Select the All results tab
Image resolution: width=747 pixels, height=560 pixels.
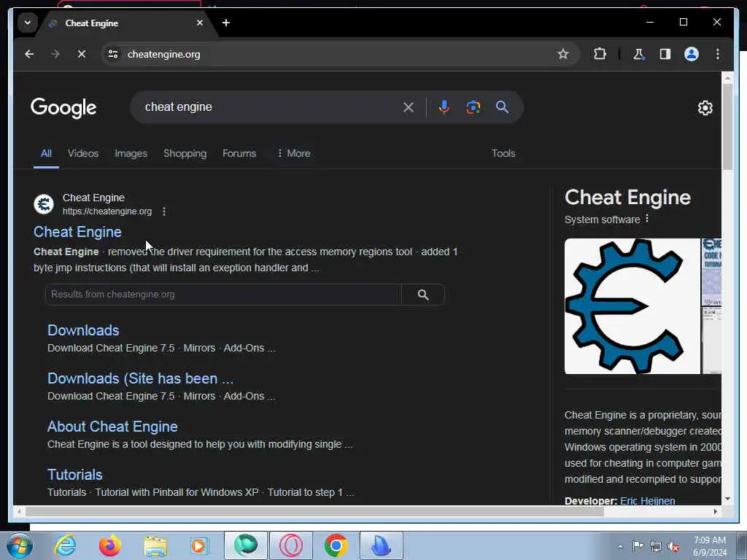pyautogui.click(x=46, y=153)
